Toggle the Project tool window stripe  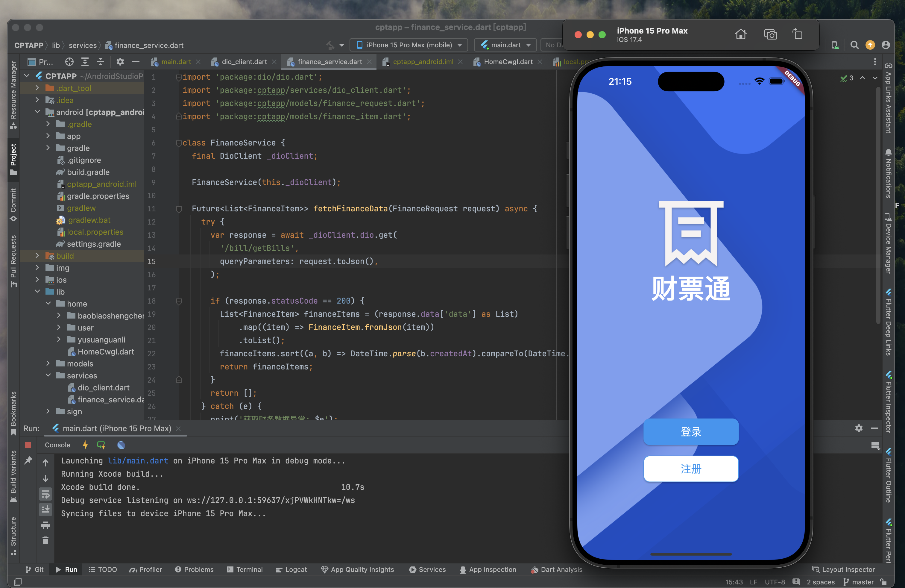(13, 158)
